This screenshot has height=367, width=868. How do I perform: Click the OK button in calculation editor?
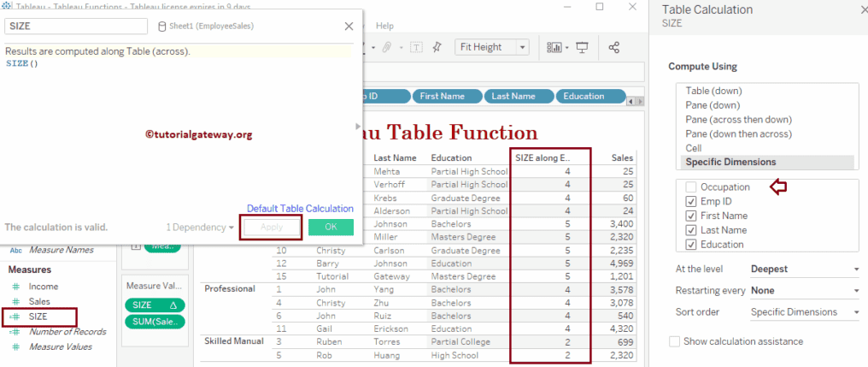coord(331,227)
